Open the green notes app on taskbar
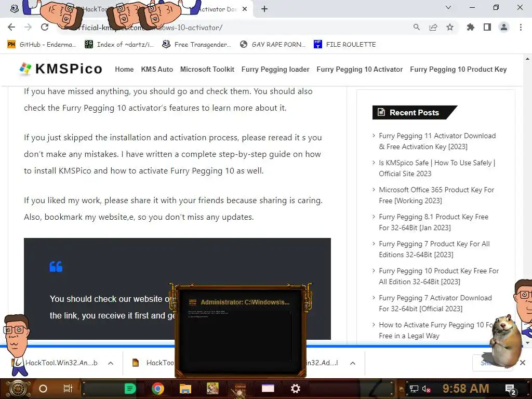532x399 pixels. click(x=130, y=389)
